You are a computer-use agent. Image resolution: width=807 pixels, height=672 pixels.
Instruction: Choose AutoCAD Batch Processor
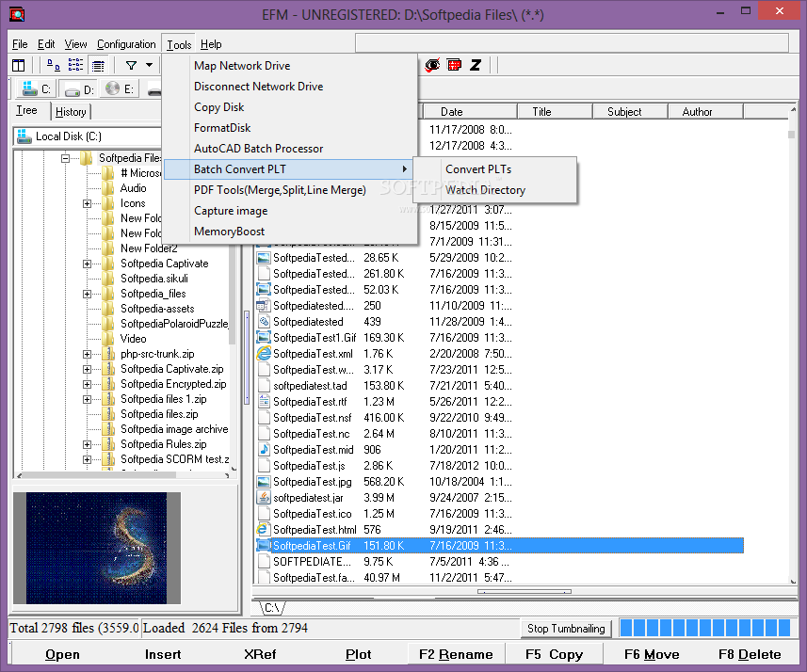tap(289, 149)
